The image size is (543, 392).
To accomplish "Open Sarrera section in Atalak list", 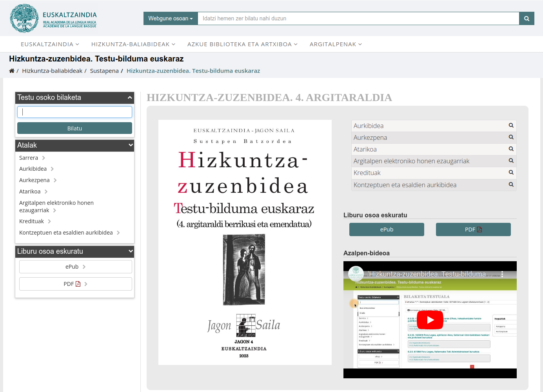I will [29, 158].
